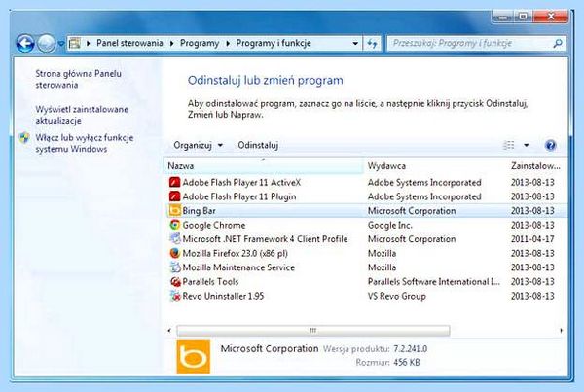This screenshot has height=392, width=584.
Task: Click the install date '2011-04-17' cell
Action: pos(532,239)
